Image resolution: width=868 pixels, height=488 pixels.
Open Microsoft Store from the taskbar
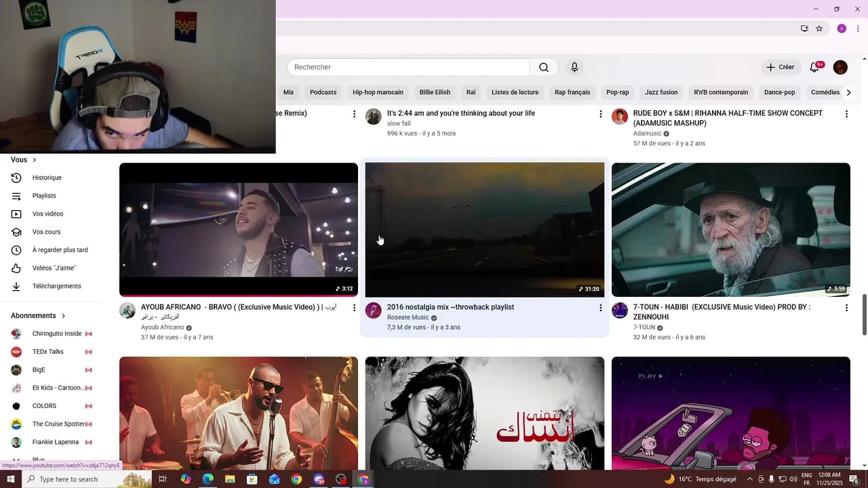point(252,479)
